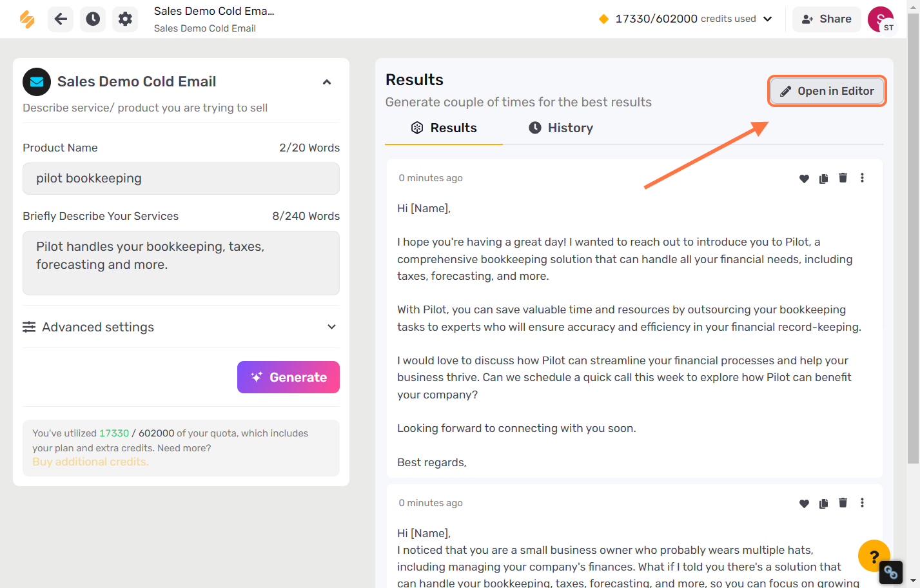920x588 pixels.
Task: Follow the Buy additional credits link
Action: coord(90,462)
